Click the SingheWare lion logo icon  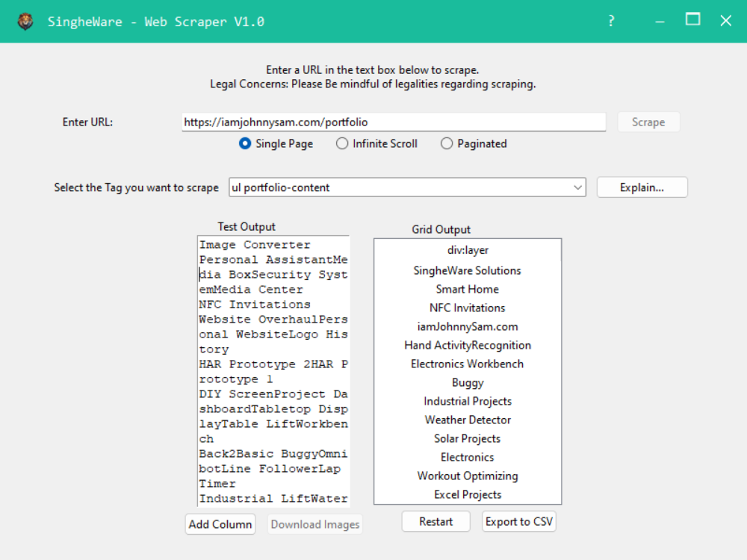click(25, 21)
